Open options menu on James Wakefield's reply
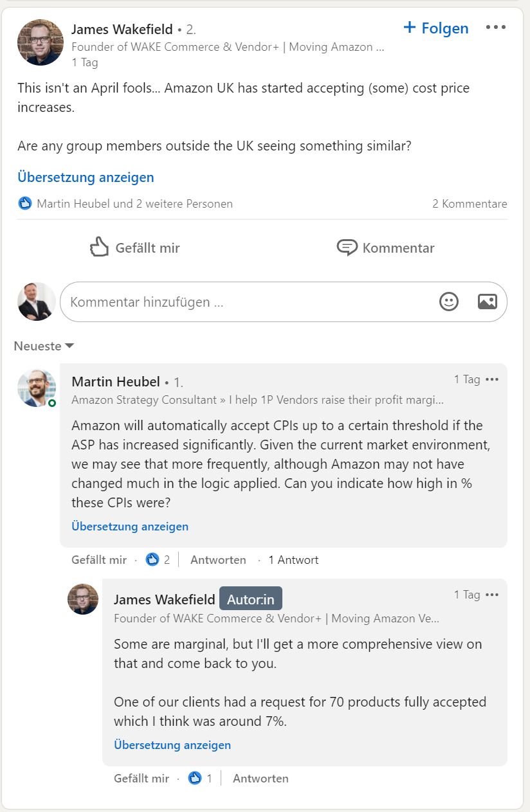Screen dimensions: 530x812 coord(492,595)
